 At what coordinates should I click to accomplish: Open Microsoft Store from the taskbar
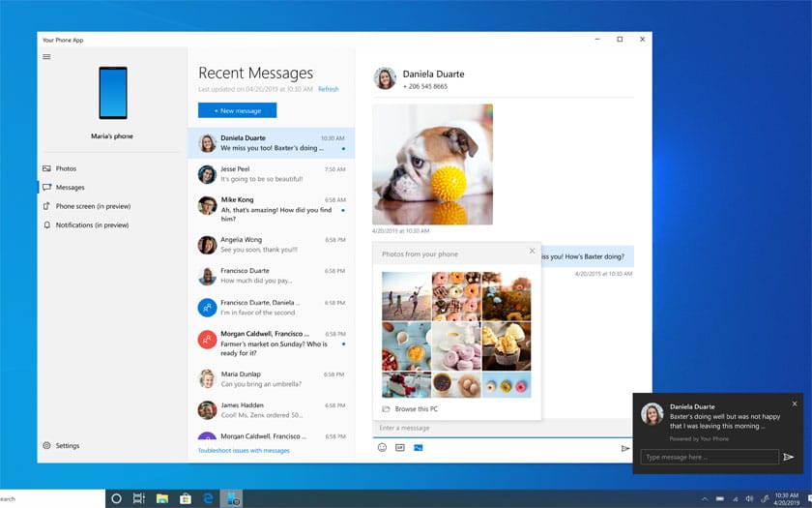(x=186, y=498)
